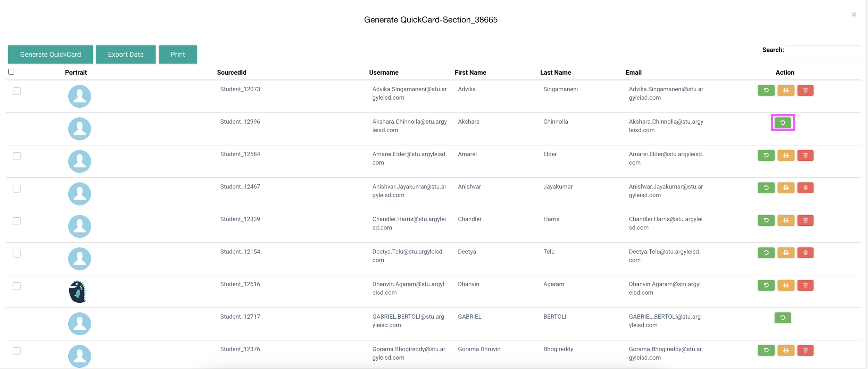Print Advika Singamaneni's QuickCard
Screen dimensions: 868x369
pos(786,90)
